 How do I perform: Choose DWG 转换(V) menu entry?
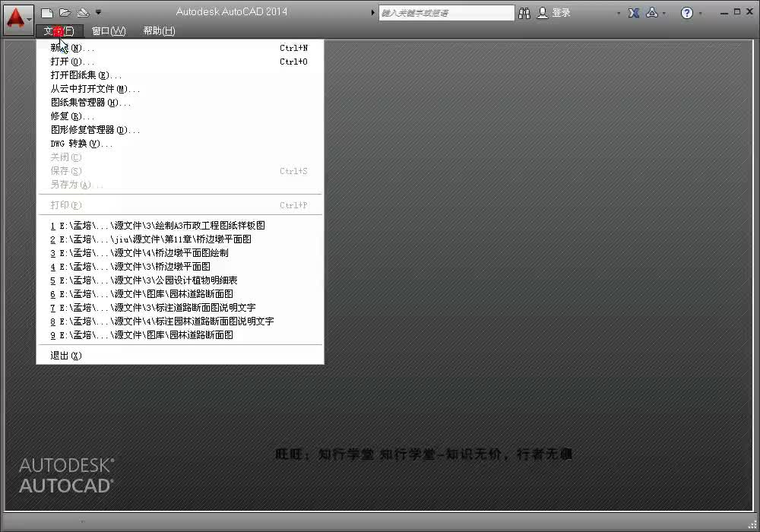point(180,144)
